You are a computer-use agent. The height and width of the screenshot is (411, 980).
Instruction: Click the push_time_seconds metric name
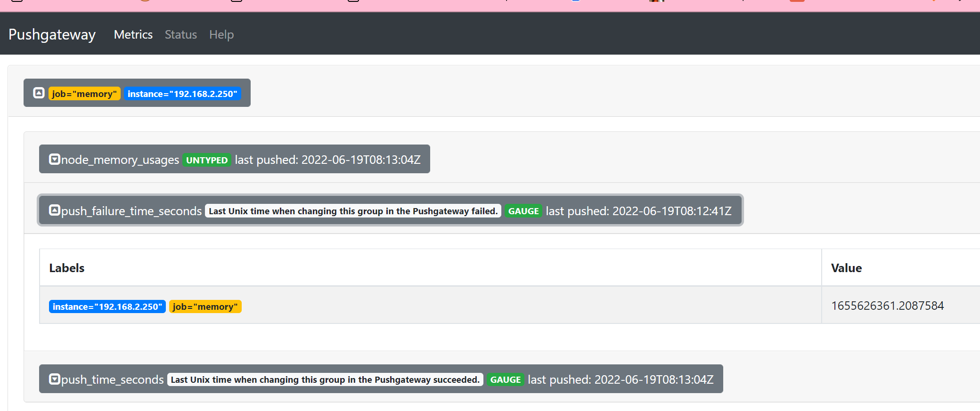(x=113, y=379)
